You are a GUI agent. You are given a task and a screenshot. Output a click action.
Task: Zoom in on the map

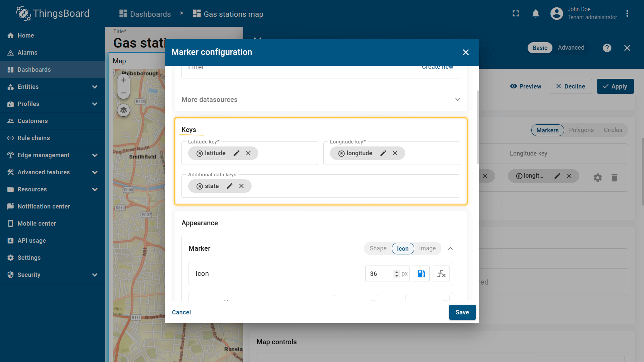(123, 80)
